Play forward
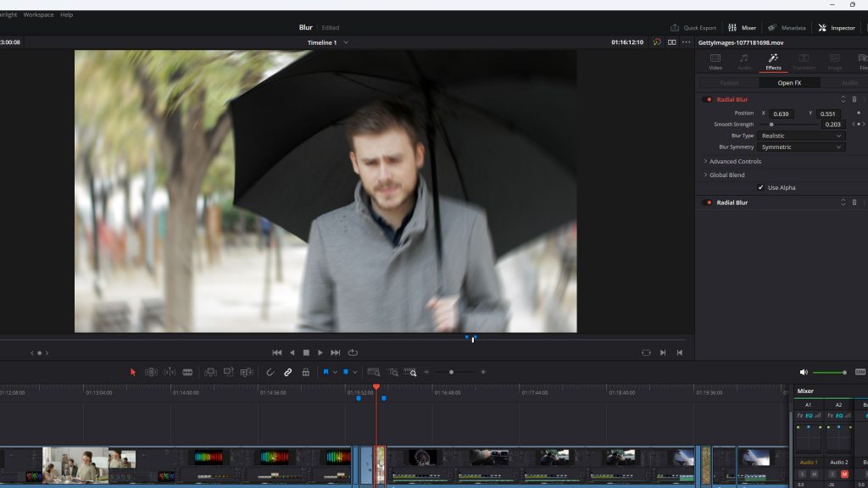The width and height of the screenshot is (868, 488). pyautogui.click(x=320, y=352)
